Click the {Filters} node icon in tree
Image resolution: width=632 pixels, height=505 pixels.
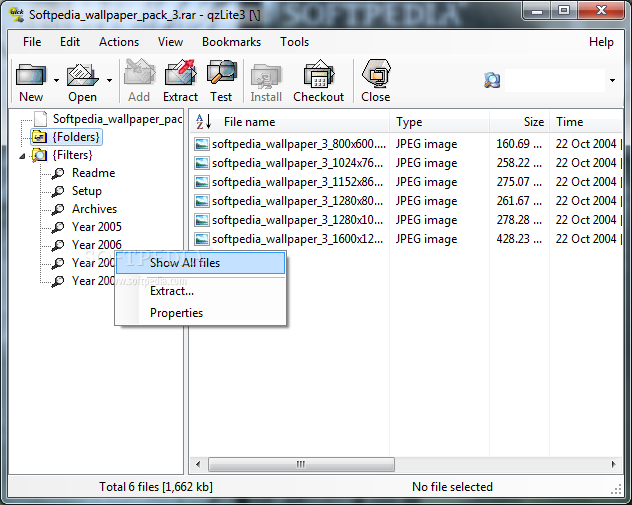39,155
